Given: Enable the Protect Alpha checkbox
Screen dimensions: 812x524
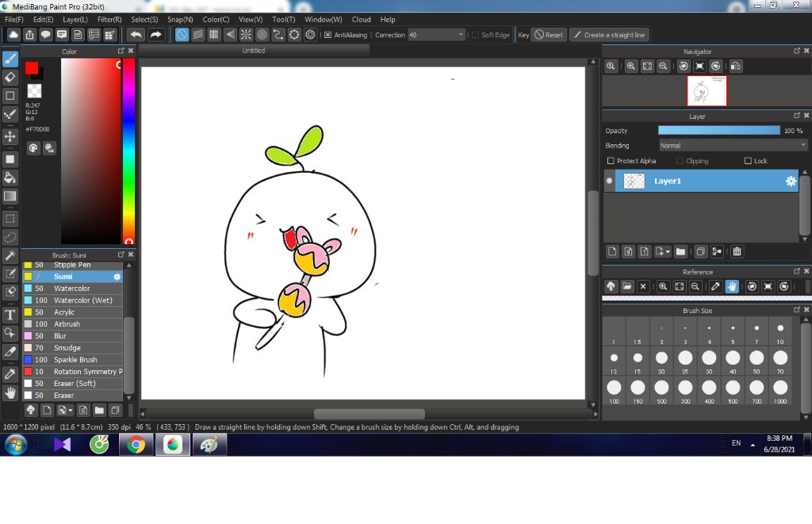Looking at the screenshot, I should point(611,161).
